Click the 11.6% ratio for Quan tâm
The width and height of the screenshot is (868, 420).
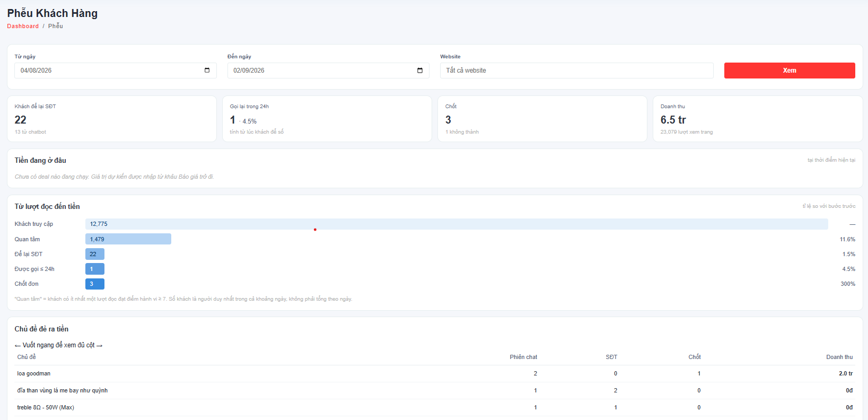tap(847, 239)
